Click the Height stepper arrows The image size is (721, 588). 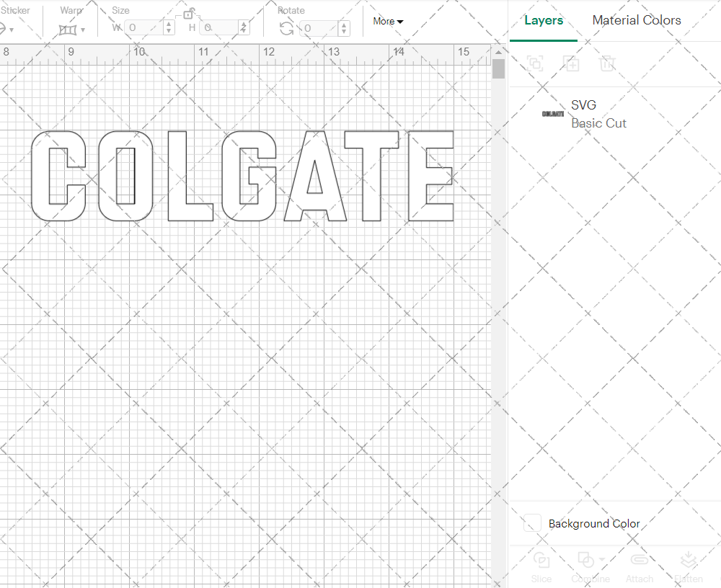(x=244, y=27)
